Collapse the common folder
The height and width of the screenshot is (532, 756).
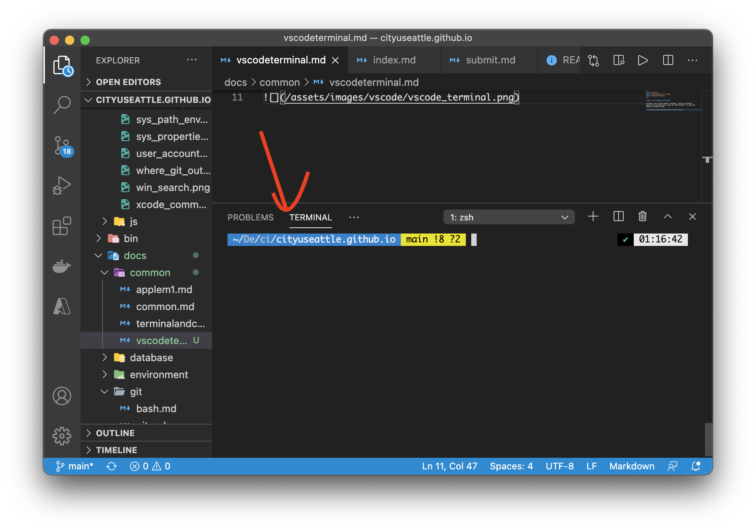[x=146, y=273]
